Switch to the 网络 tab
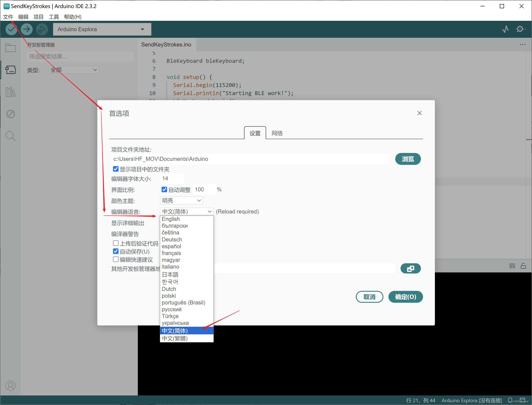Screen dimensions: 532x405 pos(277,133)
